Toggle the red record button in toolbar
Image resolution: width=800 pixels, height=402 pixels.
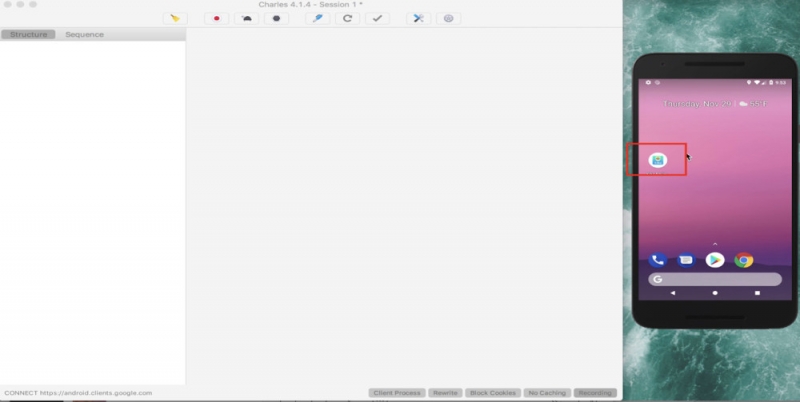(216, 18)
